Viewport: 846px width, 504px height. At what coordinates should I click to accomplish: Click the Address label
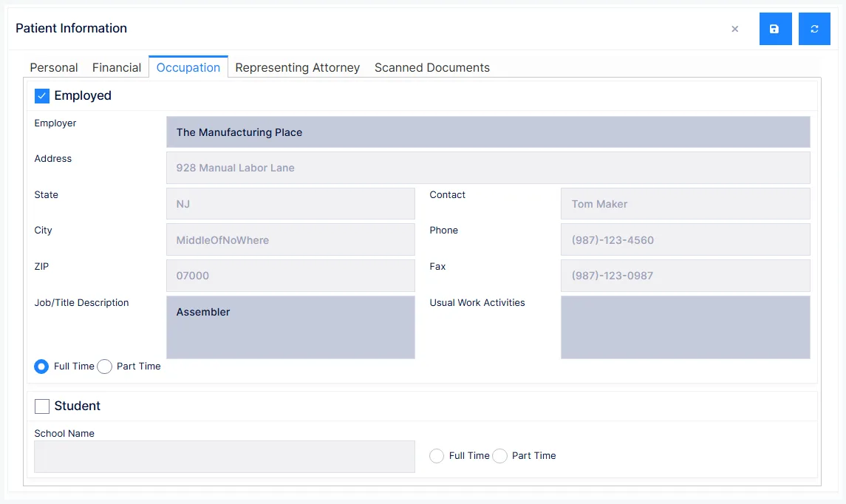[x=53, y=159]
